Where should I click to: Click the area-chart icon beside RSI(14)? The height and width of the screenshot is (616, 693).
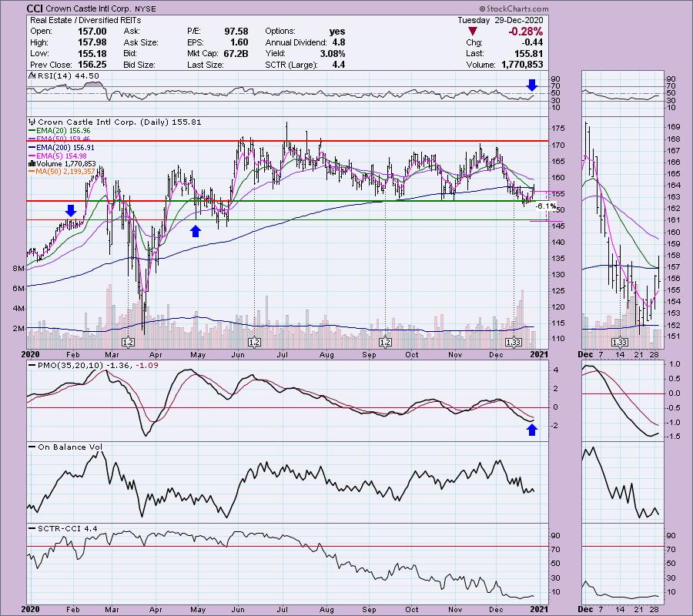(x=32, y=75)
